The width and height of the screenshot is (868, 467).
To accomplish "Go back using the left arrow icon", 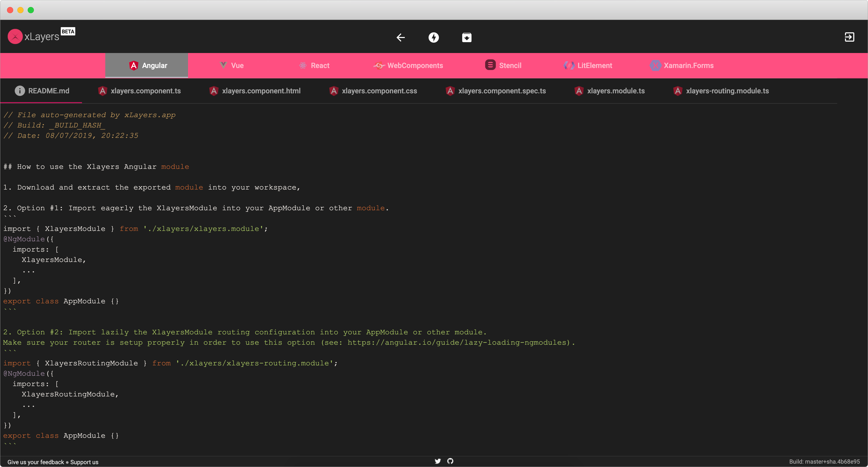I will pyautogui.click(x=400, y=37).
